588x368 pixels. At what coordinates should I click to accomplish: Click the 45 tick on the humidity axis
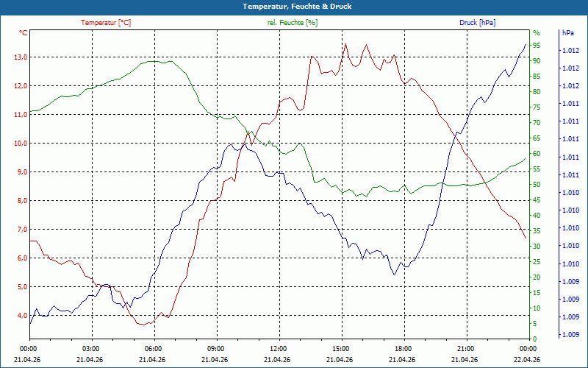537,200
